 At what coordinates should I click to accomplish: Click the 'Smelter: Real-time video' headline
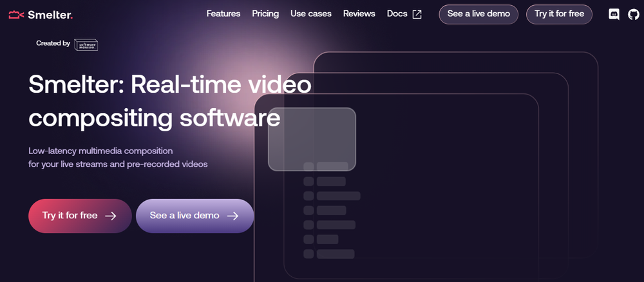click(170, 85)
